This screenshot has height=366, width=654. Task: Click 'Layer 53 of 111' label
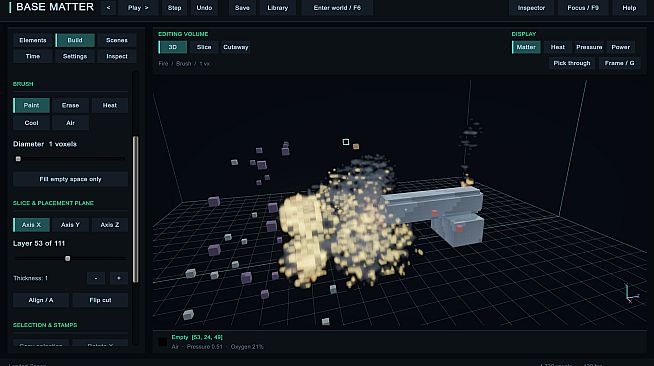coord(39,243)
